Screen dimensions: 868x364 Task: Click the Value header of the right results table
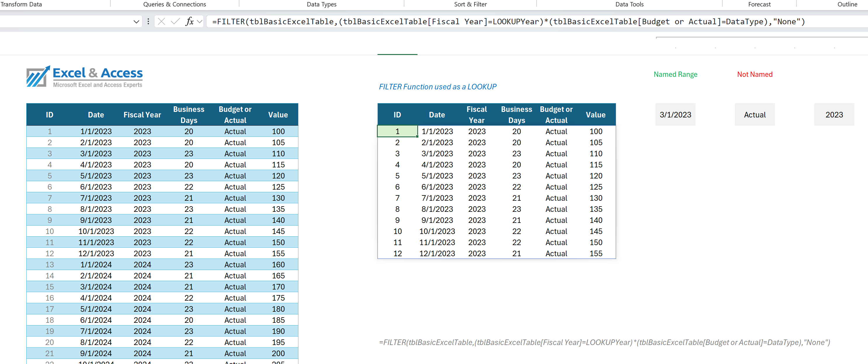tap(596, 115)
